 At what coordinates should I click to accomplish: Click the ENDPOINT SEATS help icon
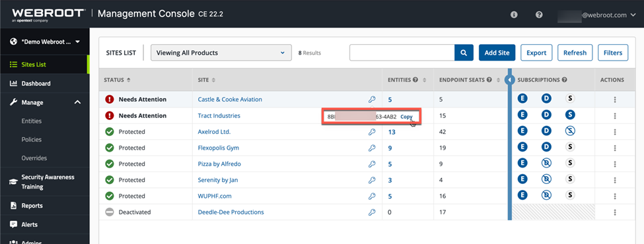click(489, 80)
